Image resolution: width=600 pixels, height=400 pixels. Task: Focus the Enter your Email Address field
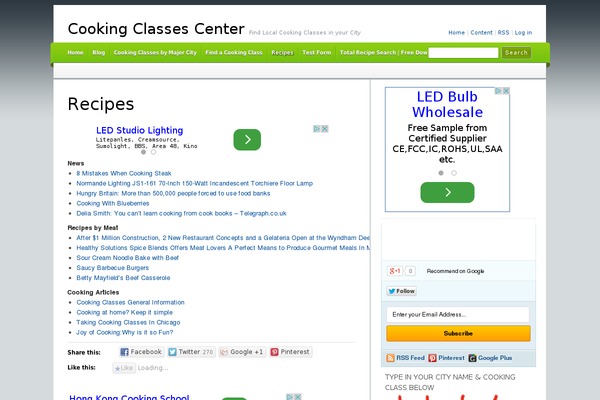click(458, 315)
